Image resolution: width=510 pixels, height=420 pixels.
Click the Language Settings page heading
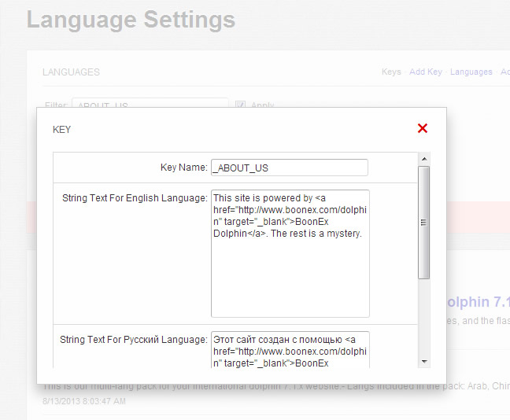pos(131,19)
